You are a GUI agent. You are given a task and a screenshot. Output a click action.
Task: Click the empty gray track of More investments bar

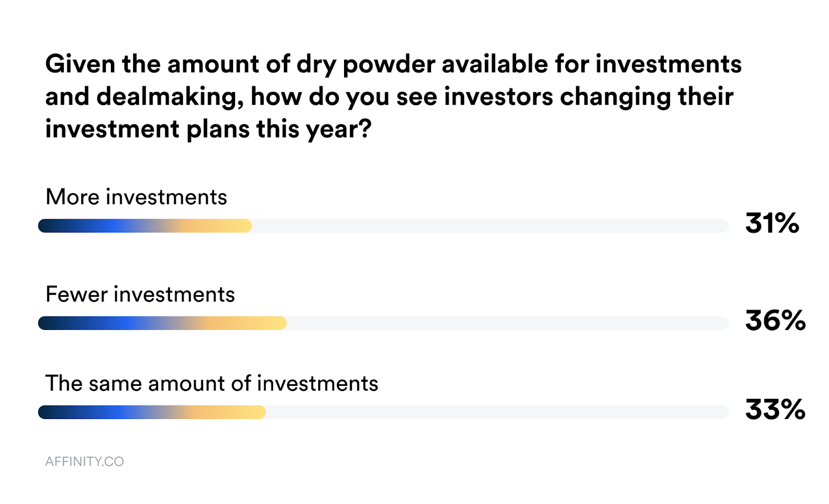pos(490,226)
